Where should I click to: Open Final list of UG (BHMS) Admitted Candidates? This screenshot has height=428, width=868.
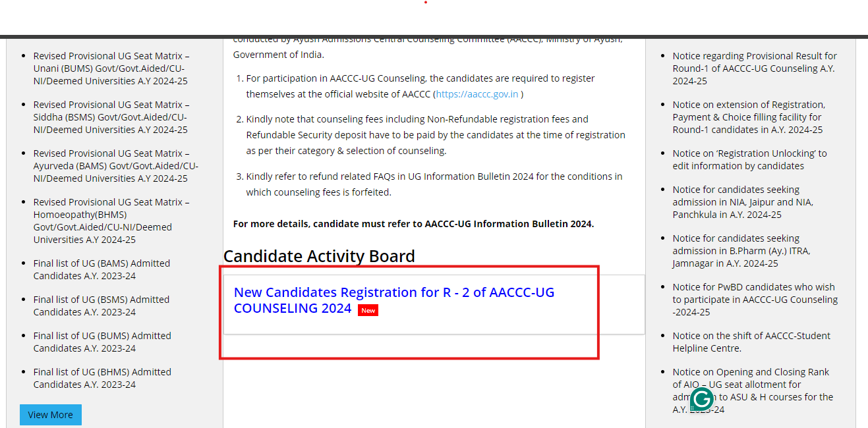[x=101, y=378]
